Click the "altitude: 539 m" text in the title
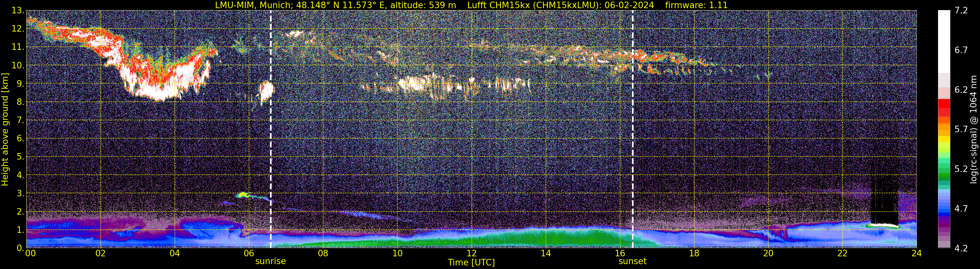 point(423,5)
